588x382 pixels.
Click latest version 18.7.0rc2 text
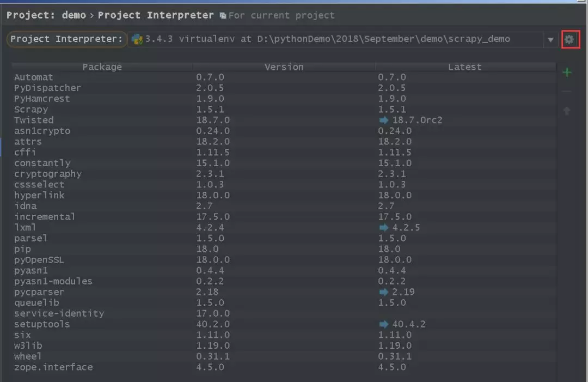pos(418,120)
